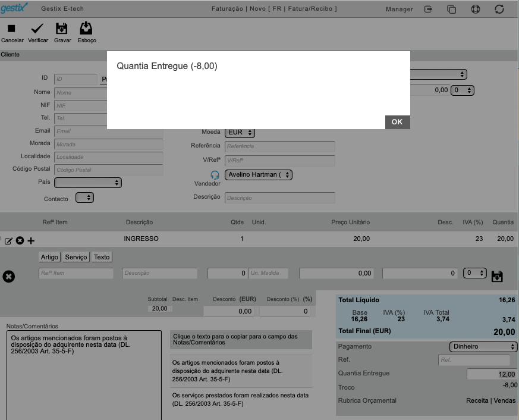Viewport: 519px width, 420px height.
Task: Click the Desconto (EUR) field
Action: click(229, 311)
